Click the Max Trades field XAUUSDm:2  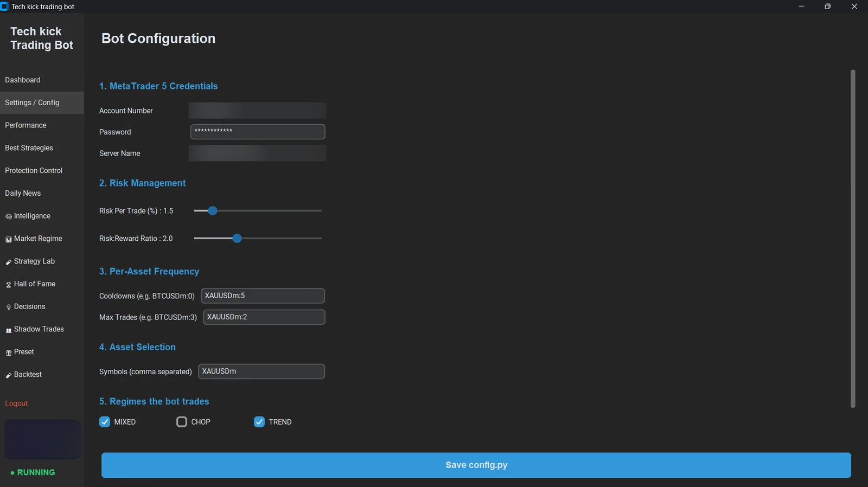coord(264,317)
